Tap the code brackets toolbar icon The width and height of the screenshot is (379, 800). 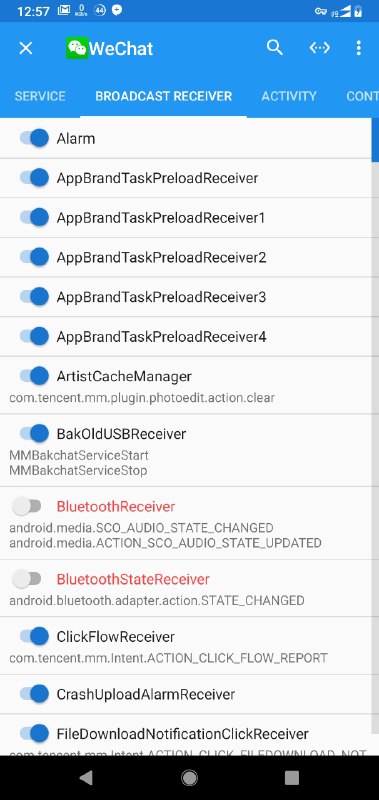pos(320,48)
